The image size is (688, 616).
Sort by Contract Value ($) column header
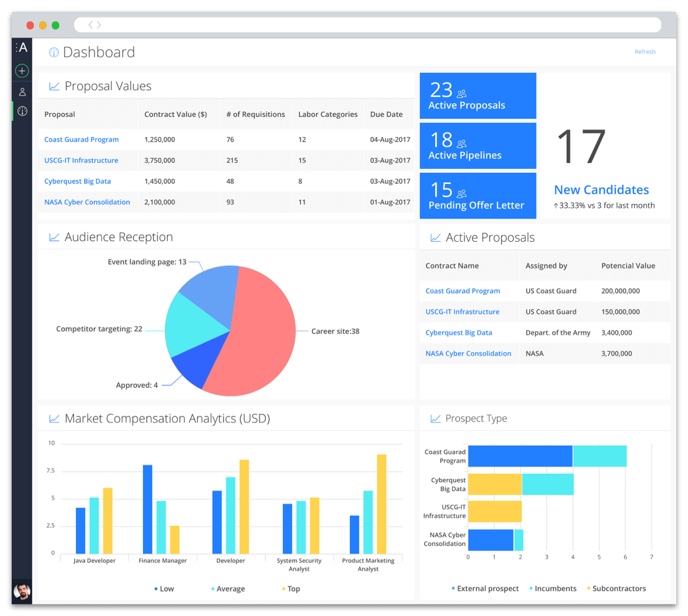point(176,114)
